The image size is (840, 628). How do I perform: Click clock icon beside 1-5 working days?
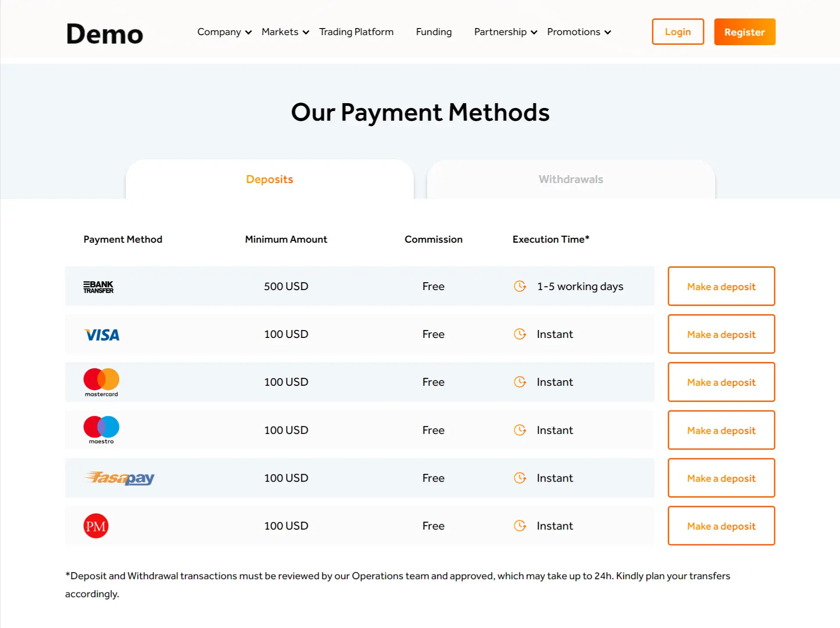coord(520,286)
